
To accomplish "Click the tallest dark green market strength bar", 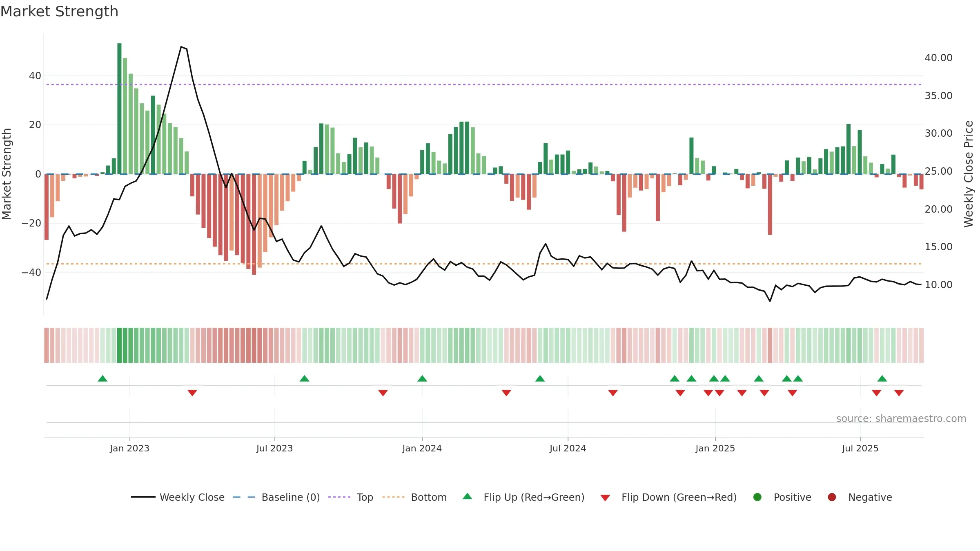I will point(119,109).
